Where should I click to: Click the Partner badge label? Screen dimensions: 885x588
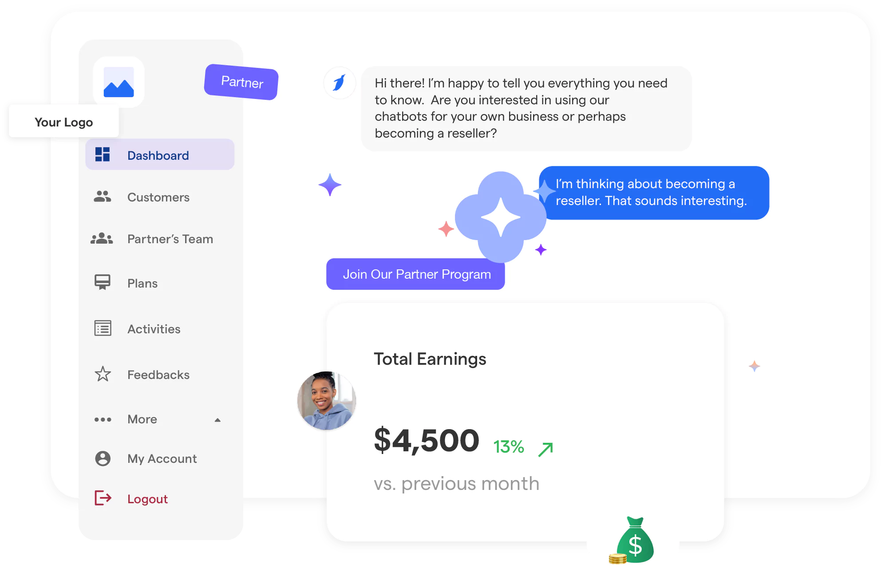point(241,83)
